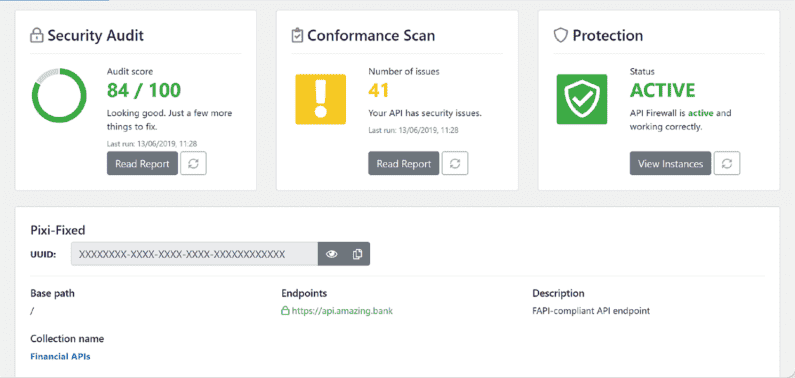The image size is (795, 378).
Task: Refresh the Security Audit score
Action: [193, 164]
